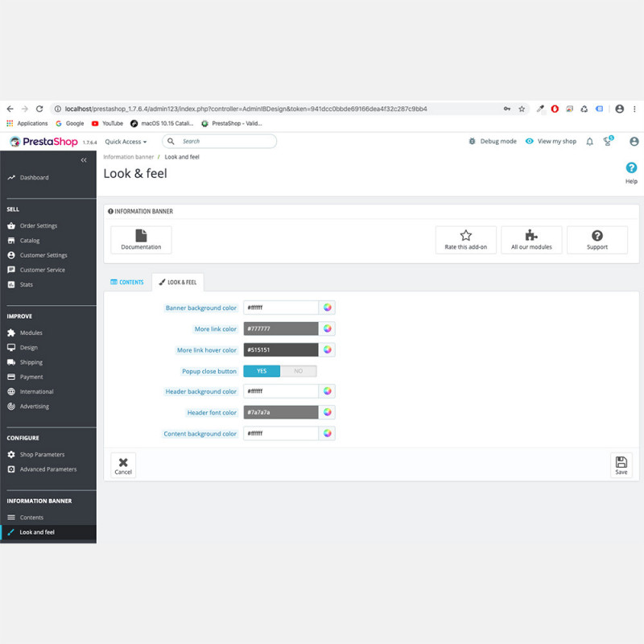Bookmark this page using the star icon
Screen dimensions: 644x644
522,109
